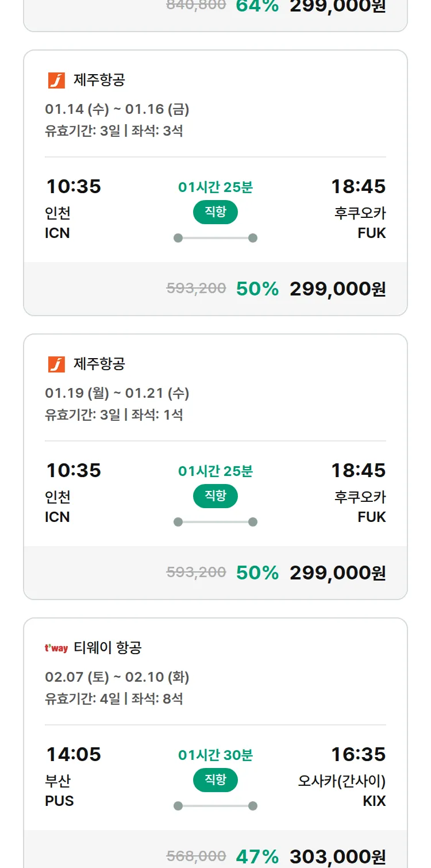Image resolution: width=431 pixels, height=868 pixels.
Task: Click the route line on 01.14 flight
Action: click(215, 238)
